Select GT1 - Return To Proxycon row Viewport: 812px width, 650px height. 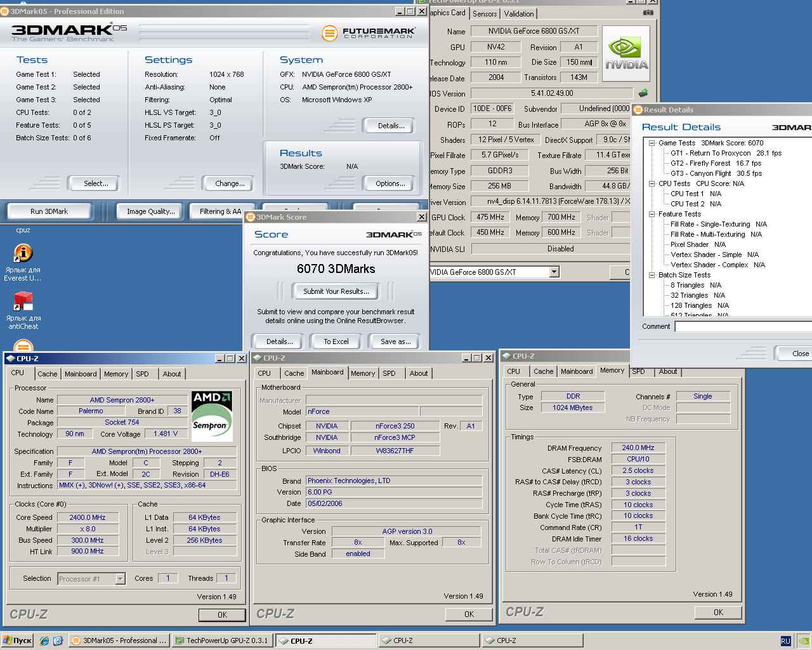click(x=726, y=153)
